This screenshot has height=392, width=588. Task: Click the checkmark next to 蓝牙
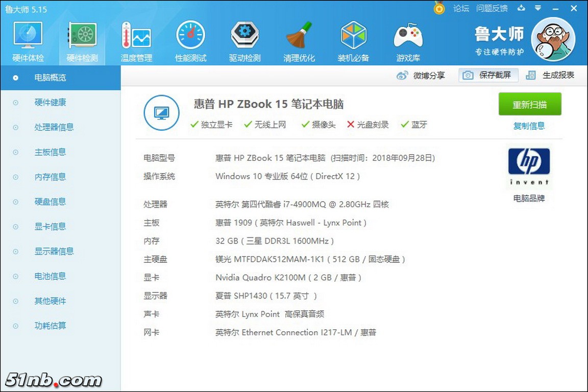pyautogui.click(x=405, y=124)
